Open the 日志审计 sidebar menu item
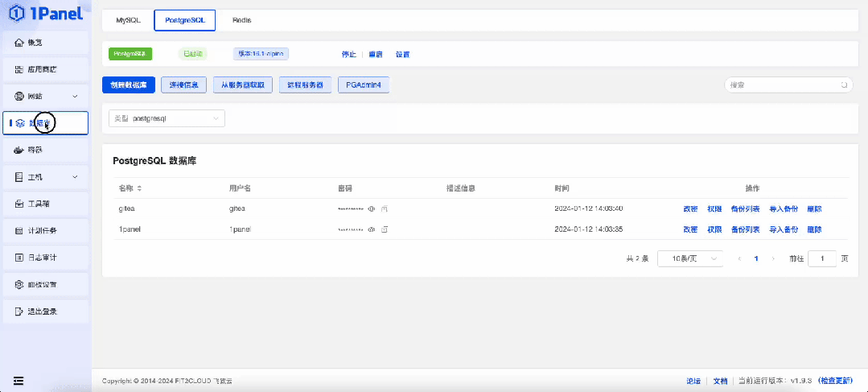The width and height of the screenshot is (868, 392). coord(46,258)
